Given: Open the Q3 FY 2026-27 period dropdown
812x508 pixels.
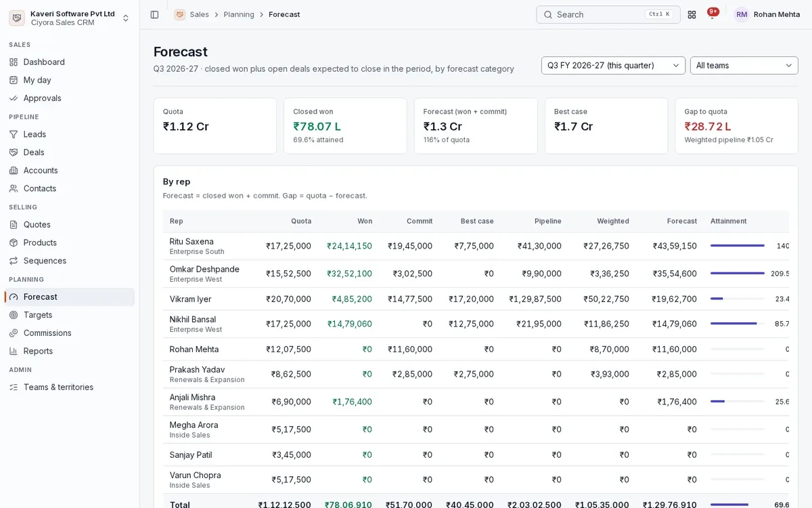Looking at the screenshot, I should (x=613, y=66).
